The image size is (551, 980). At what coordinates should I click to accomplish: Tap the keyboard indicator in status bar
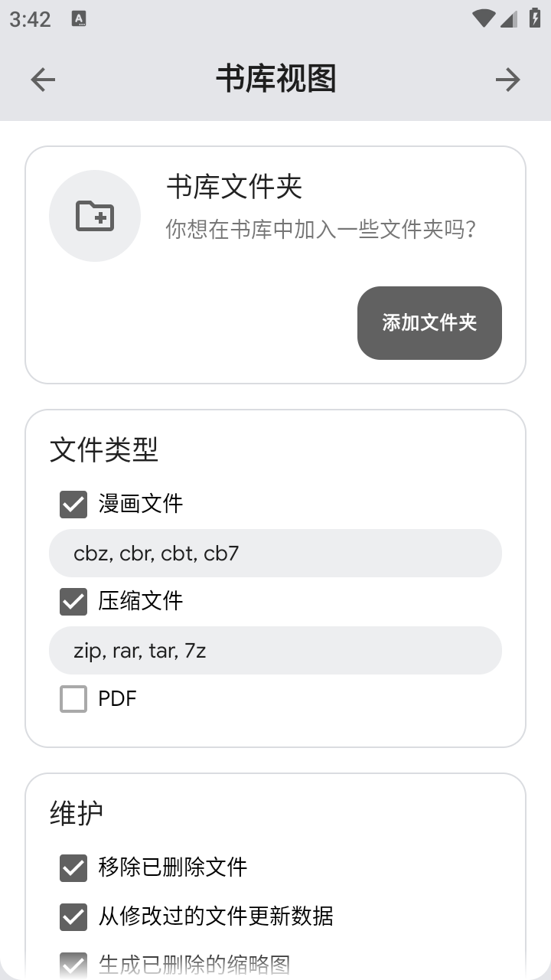point(79,19)
